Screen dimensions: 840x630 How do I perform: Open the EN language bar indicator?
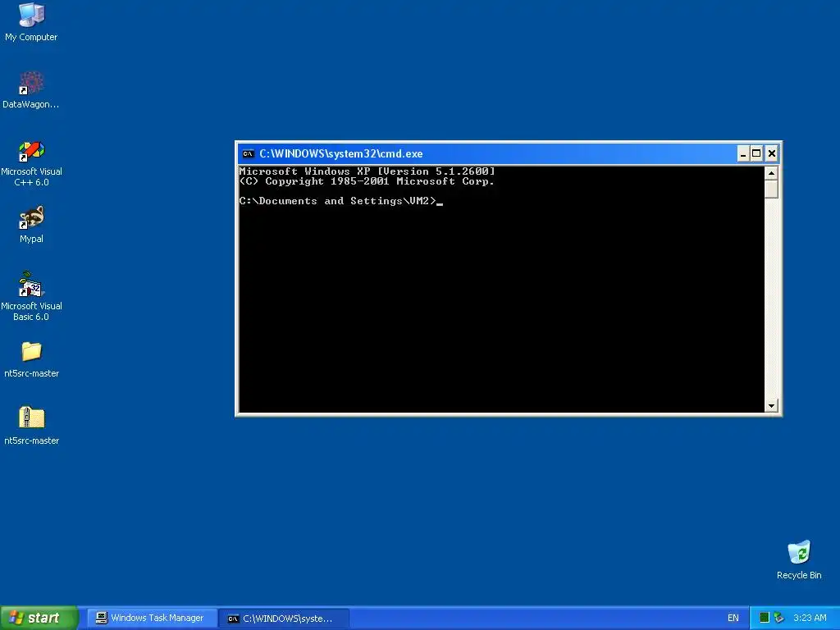click(x=733, y=618)
